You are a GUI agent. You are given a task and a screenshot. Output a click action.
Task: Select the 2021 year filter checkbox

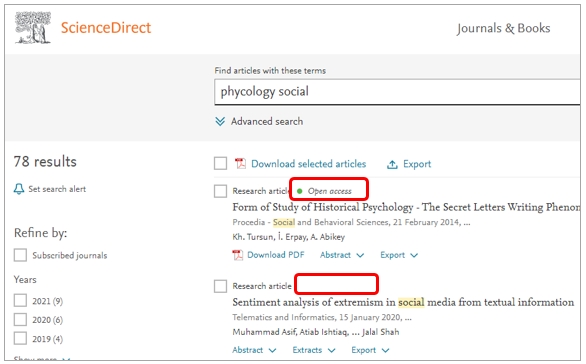(20, 300)
